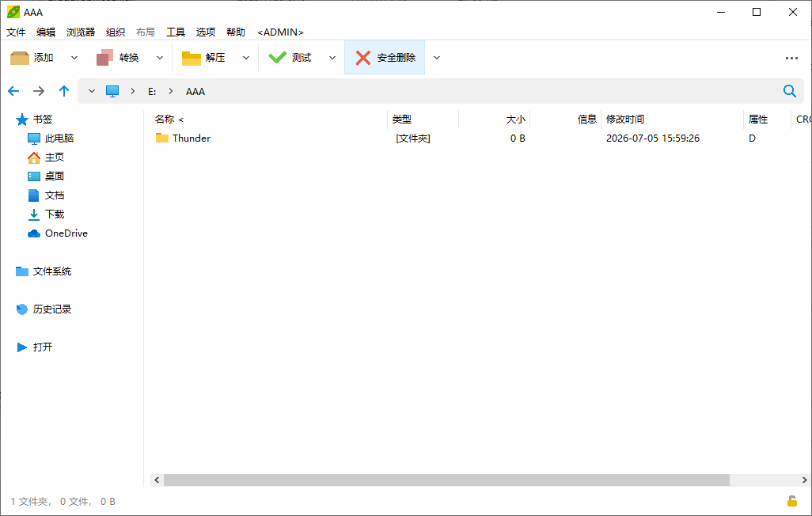Click the 书签 star icon
Image resolution: width=812 pixels, height=516 pixels.
pyautogui.click(x=21, y=120)
